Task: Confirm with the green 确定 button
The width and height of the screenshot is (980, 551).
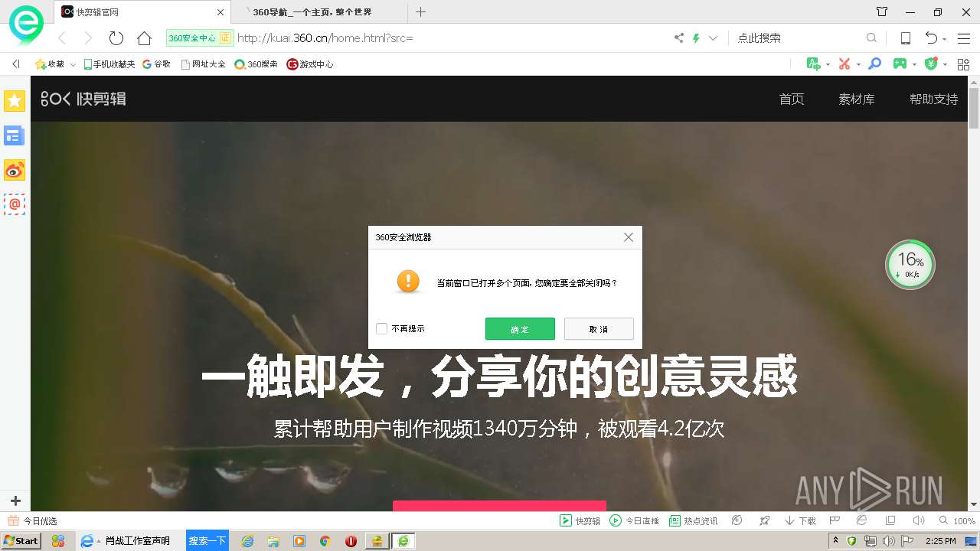Action: (520, 328)
